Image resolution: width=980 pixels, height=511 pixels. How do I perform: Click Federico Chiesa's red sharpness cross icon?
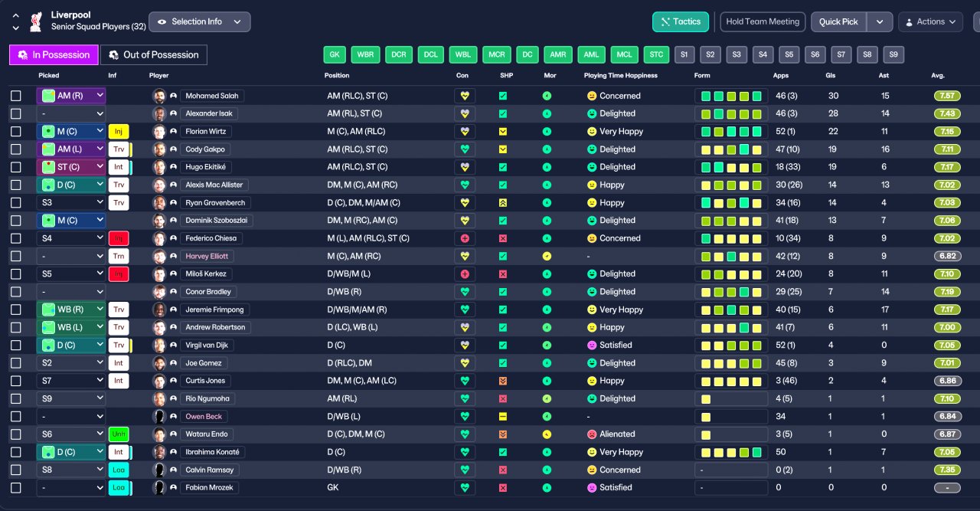(503, 238)
